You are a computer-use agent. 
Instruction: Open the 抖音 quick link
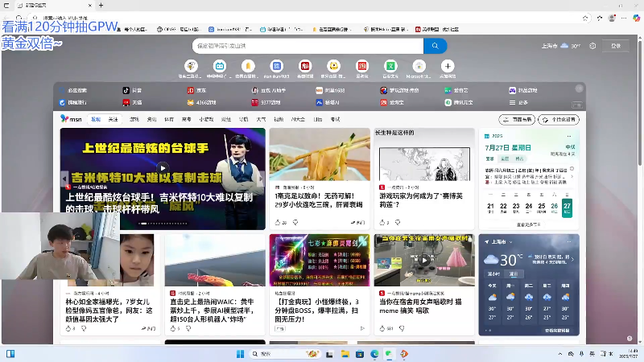[132, 90]
